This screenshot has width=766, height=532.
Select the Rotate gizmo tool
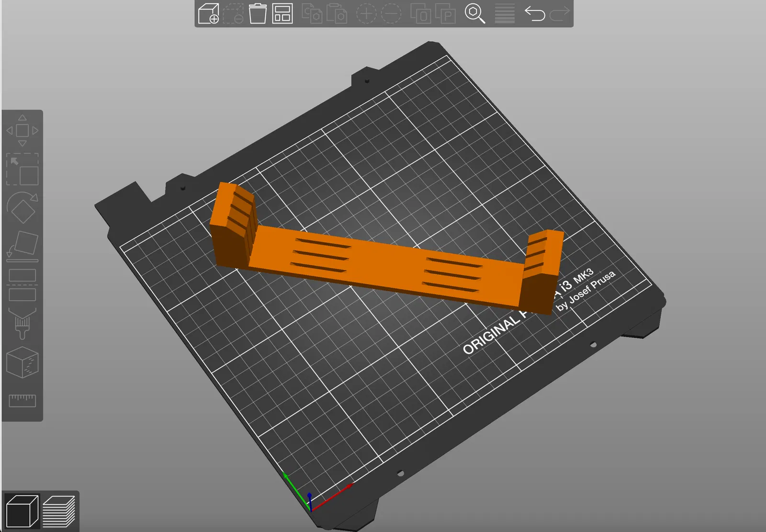(x=22, y=207)
